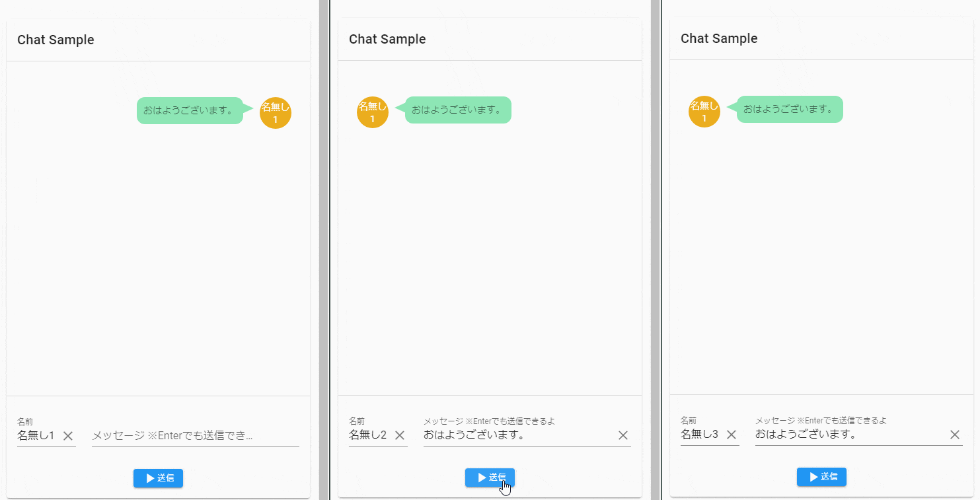Click the おはようございます bubble in the middle panel

(458, 110)
